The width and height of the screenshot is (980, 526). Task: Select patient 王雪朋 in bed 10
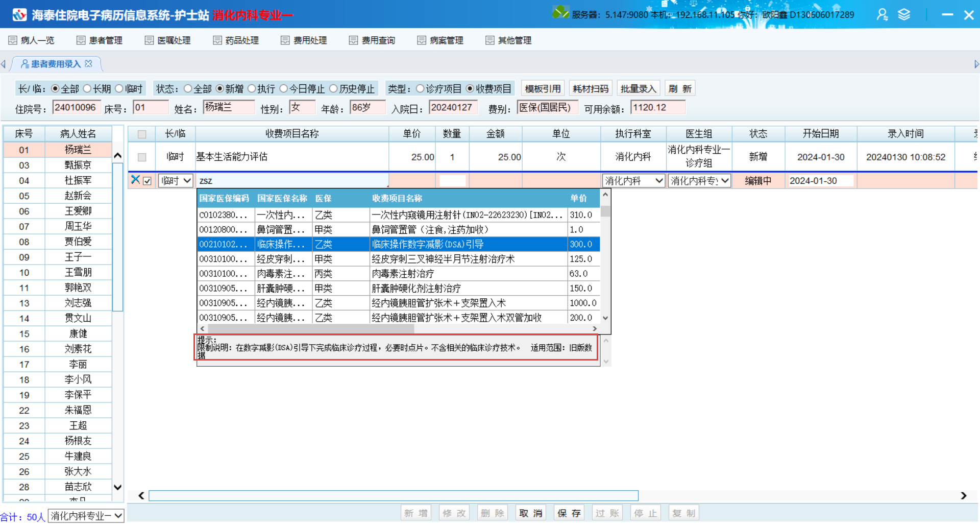58,272
